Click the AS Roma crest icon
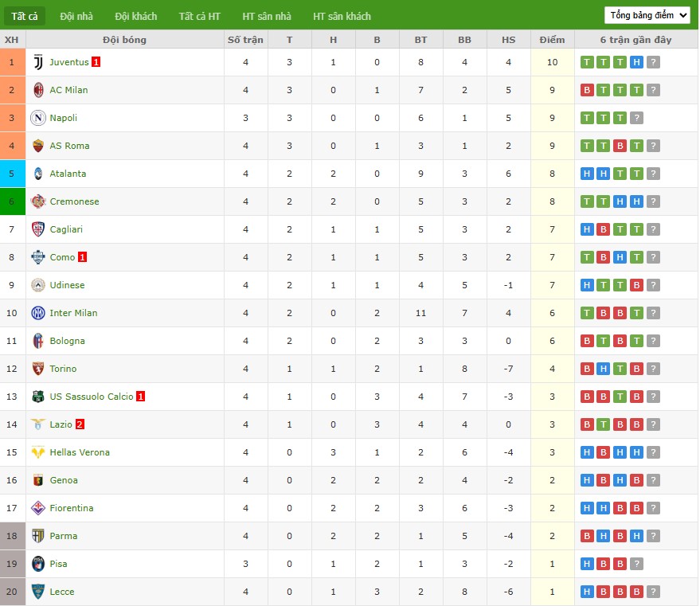This screenshot has width=700, height=606. [38, 146]
